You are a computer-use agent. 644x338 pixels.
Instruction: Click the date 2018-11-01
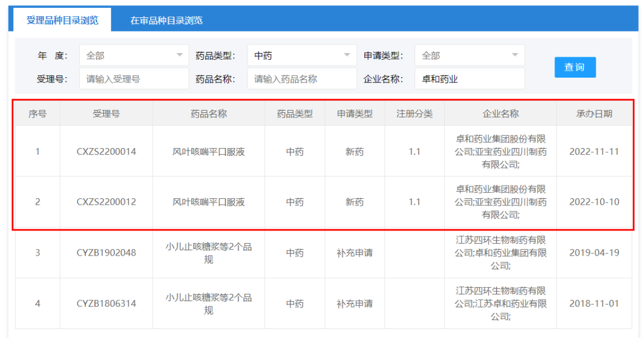[595, 304]
